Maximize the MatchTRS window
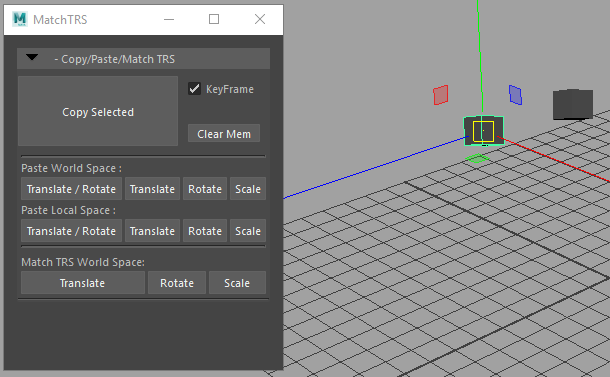This screenshot has height=377, width=610. (214, 19)
